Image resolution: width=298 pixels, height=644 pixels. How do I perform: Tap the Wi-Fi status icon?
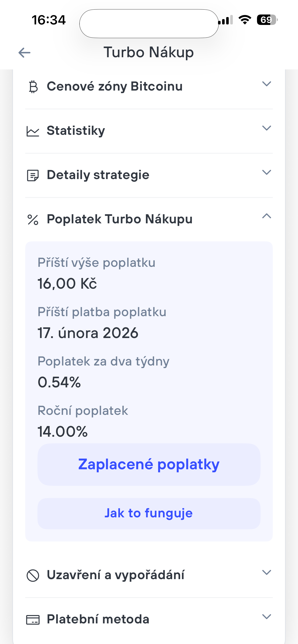click(245, 20)
